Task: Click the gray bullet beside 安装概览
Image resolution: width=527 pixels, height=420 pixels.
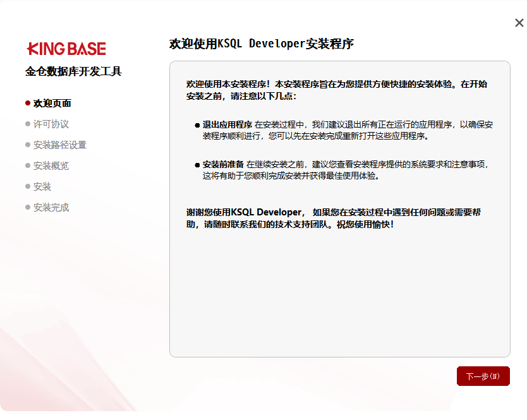Action: click(x=28, y=165)
